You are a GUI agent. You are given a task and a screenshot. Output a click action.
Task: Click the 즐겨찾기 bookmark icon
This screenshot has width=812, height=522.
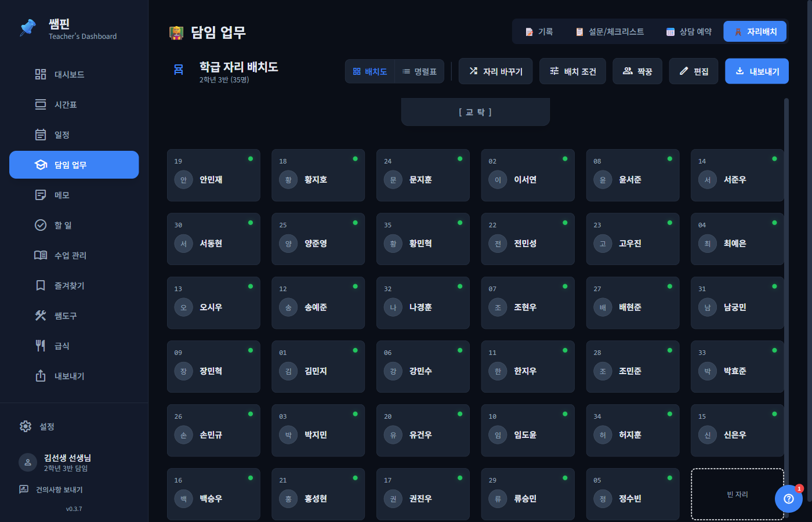coord(41,285)
